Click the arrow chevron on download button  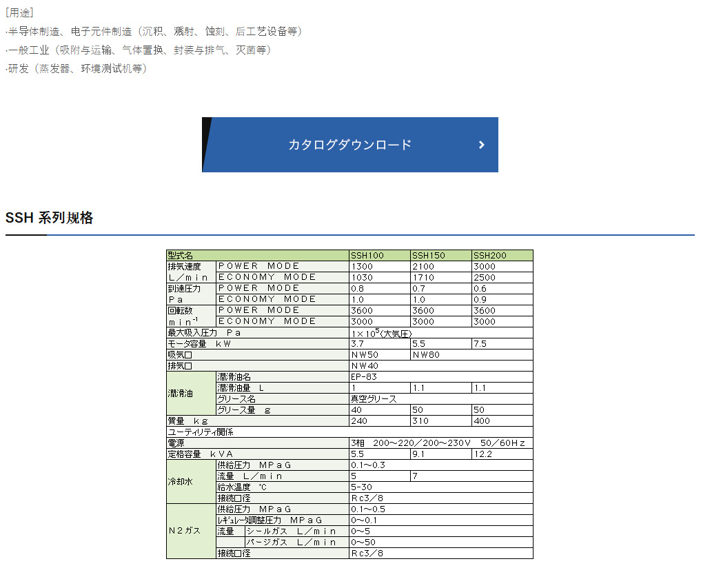(482, 145)
